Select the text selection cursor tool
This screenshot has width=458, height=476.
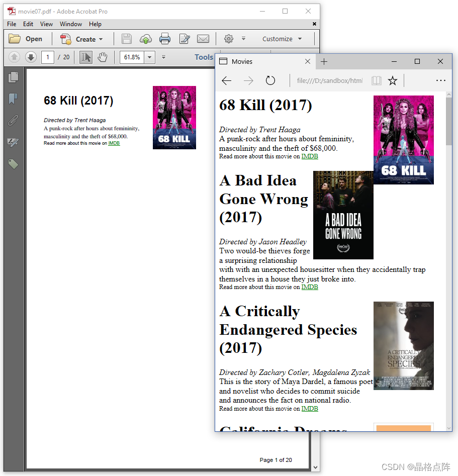pos(86,57)
